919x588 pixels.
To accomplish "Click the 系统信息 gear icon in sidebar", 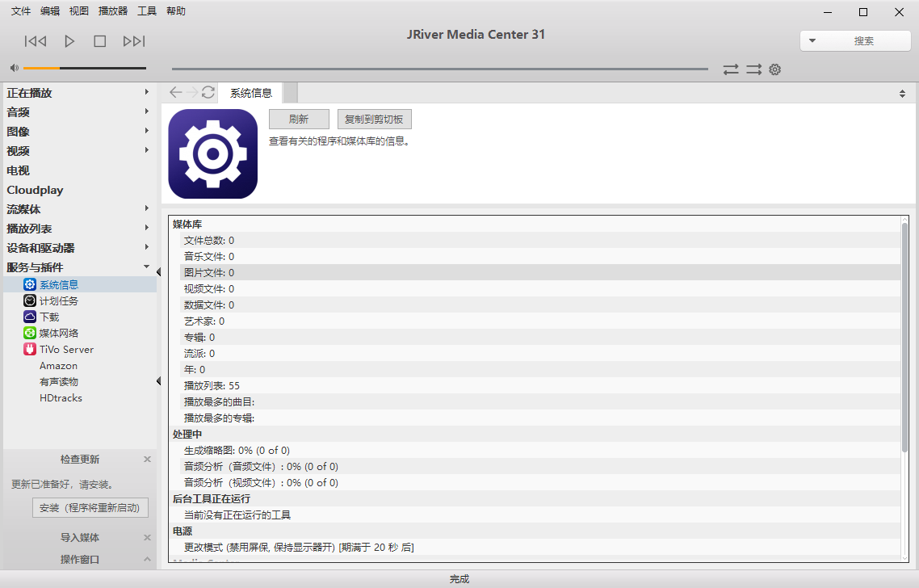I will (x=30, y=284).
